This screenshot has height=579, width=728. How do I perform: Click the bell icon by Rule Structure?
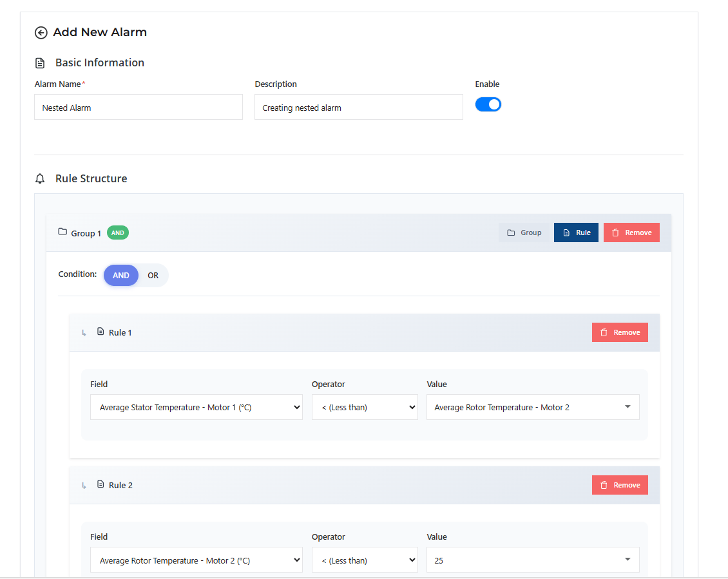click(41, 179)
